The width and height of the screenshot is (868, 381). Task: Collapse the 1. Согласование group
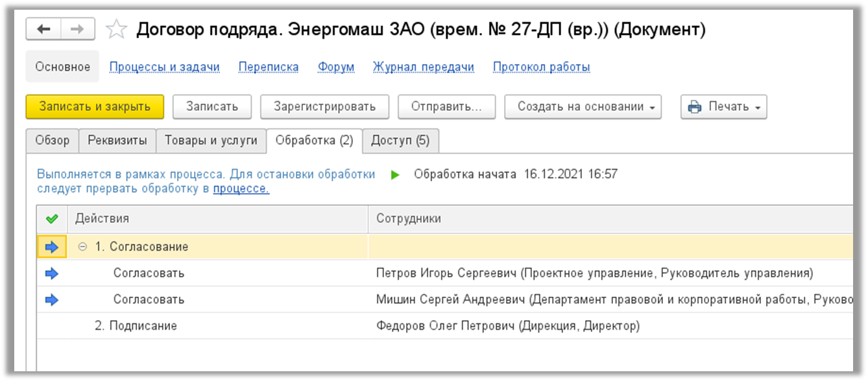(82, 247)
